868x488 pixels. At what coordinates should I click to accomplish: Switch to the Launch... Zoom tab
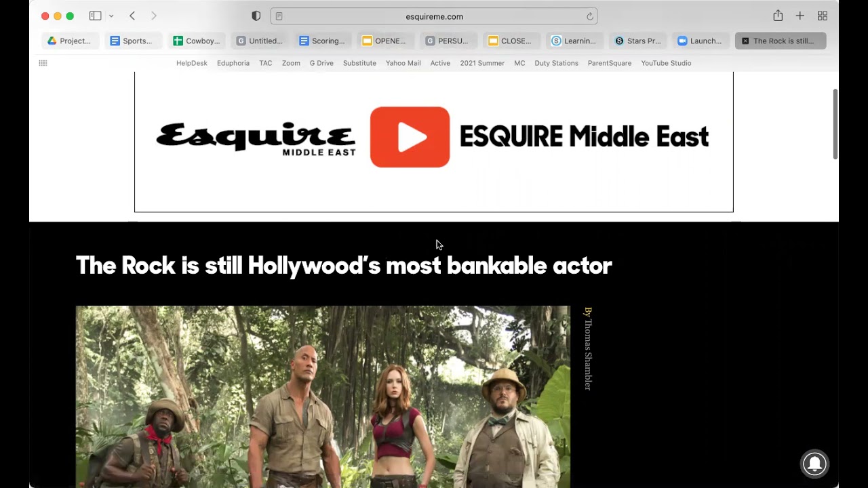pos(701,41)
